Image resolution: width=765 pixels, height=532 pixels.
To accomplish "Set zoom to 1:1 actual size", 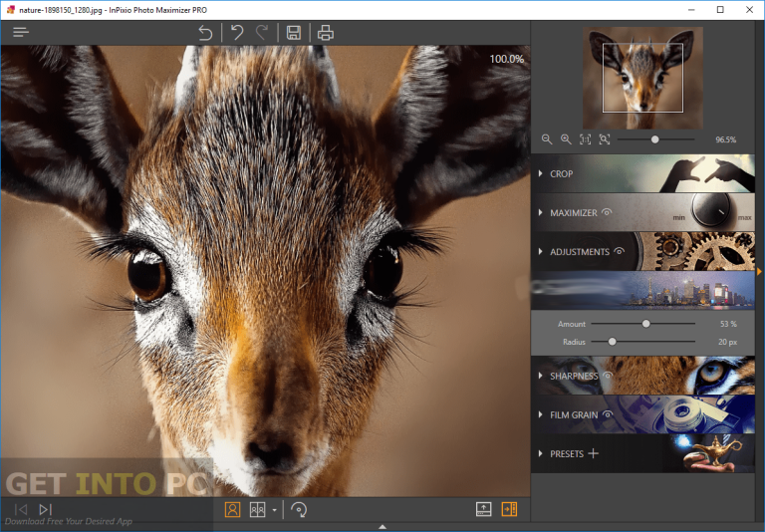I will [x=585, y=139].
